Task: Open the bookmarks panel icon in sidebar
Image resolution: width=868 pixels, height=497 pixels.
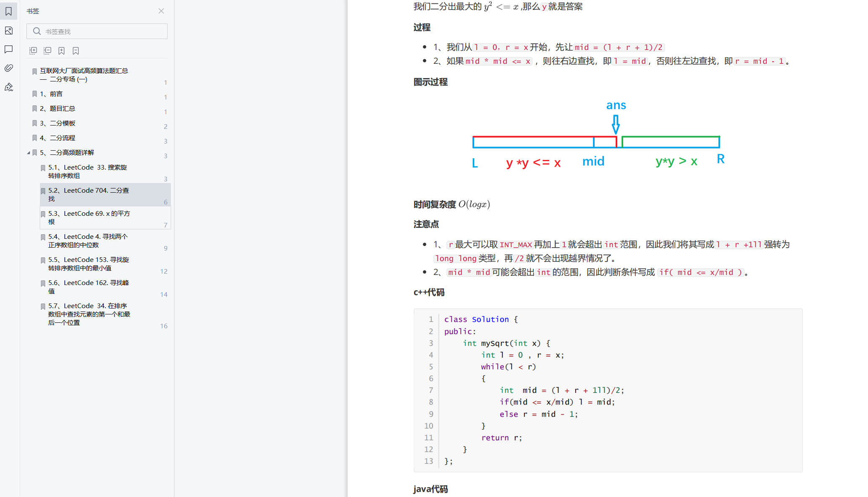Action: 8,11
